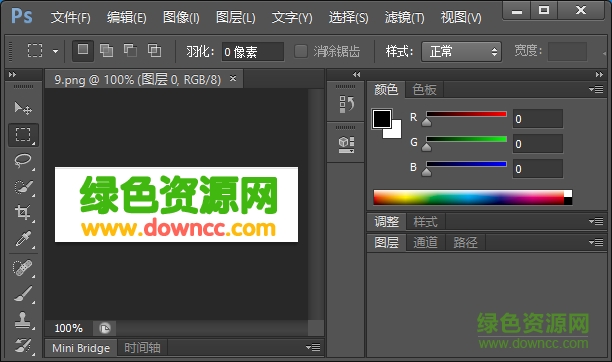This screenshot has height=362, width=612.
Task: Select the Rectangular Marquee tool in toolbox
Action: 23,135
